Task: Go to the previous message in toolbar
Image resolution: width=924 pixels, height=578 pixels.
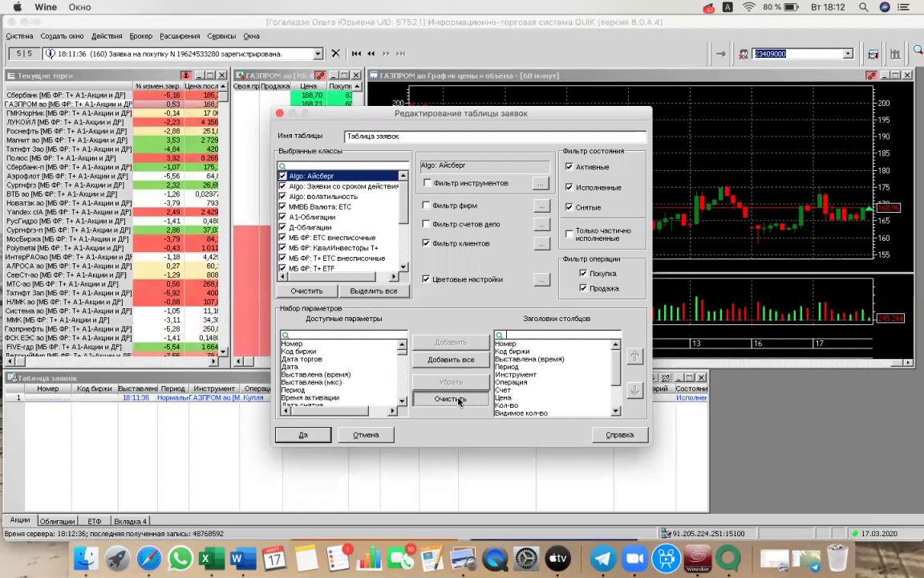Action: pos(371,54)
